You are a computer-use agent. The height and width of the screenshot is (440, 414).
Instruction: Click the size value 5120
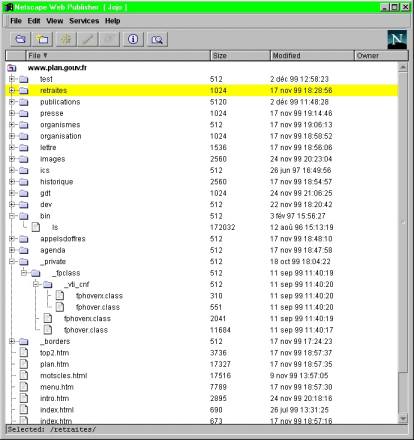tap(218, 102)
